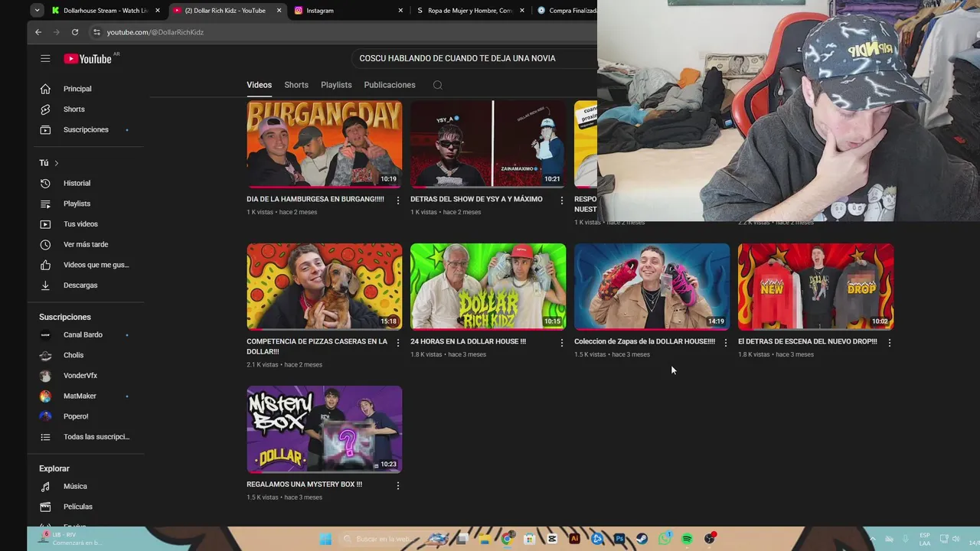The width and height of the screenshot is (980, 551).
Task: Close the Dollarhouse Stream tab
Action: [158, 11]
